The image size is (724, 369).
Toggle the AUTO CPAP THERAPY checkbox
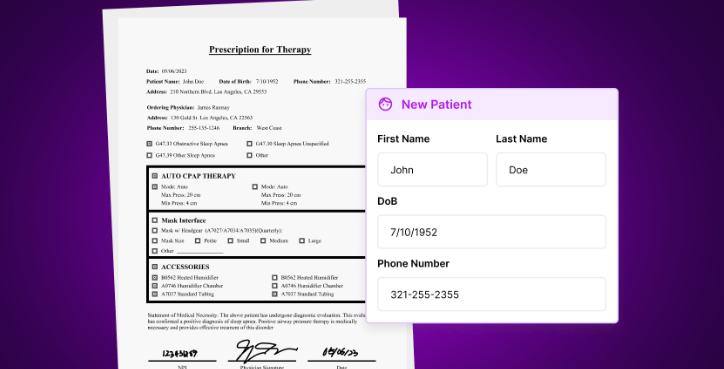(x=155, y=176)
